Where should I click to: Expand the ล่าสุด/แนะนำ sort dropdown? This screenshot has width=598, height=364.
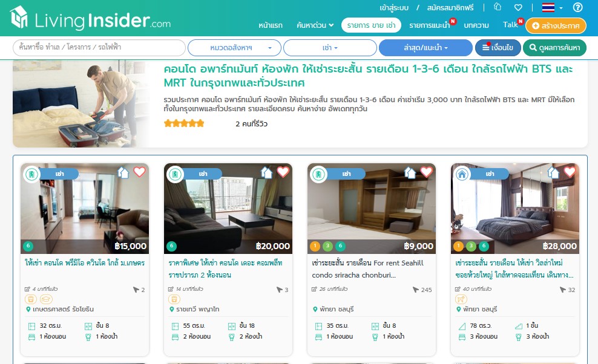pos(425,48)
